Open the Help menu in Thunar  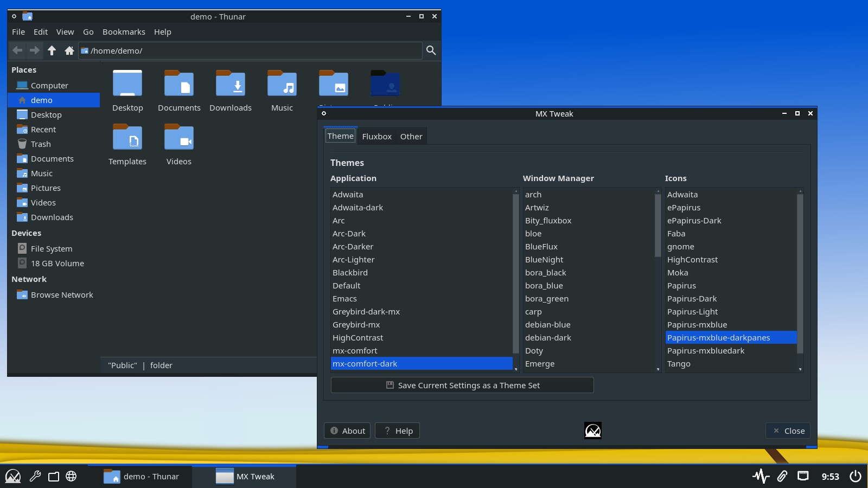(163, 32)
